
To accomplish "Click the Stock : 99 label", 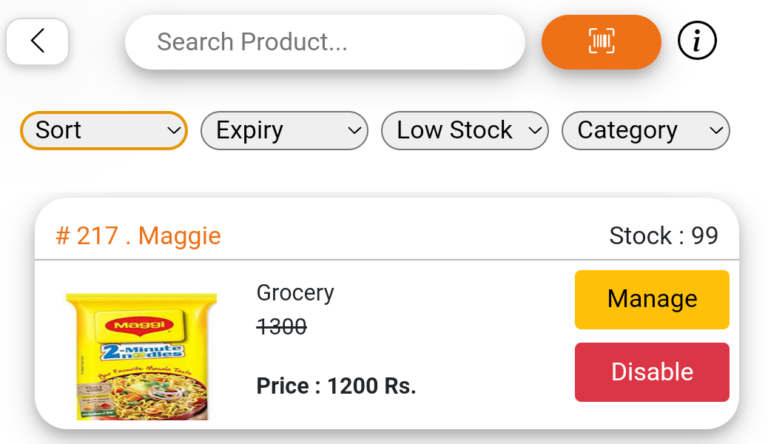I will (x=664, y=236).
